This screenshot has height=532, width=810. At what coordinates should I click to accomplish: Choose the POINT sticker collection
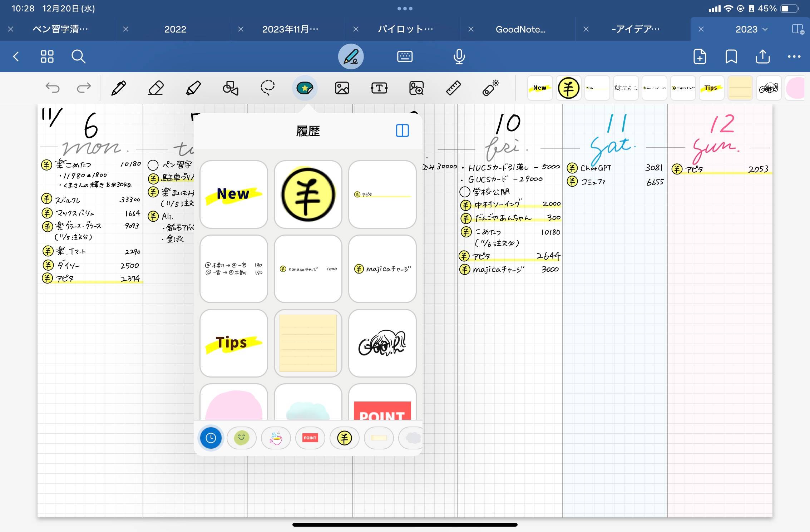tap(310, 438)
